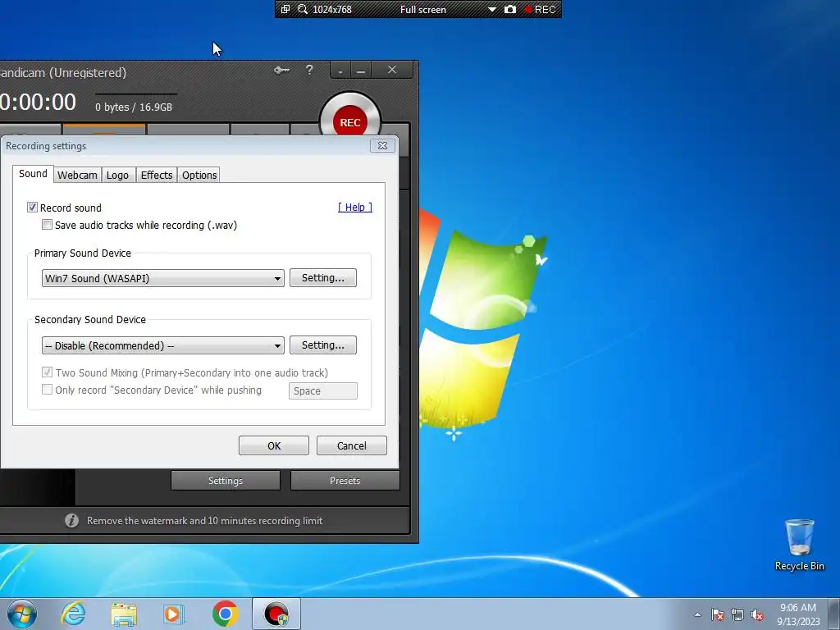The width and height of the screenshot is (840, 630).
Task: Uncheck the Record sound checkbox
Action: 32,208
